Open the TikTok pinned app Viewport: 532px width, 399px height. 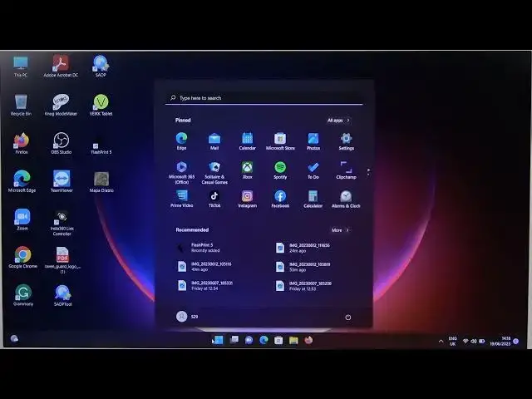click(x=214, y=198)
